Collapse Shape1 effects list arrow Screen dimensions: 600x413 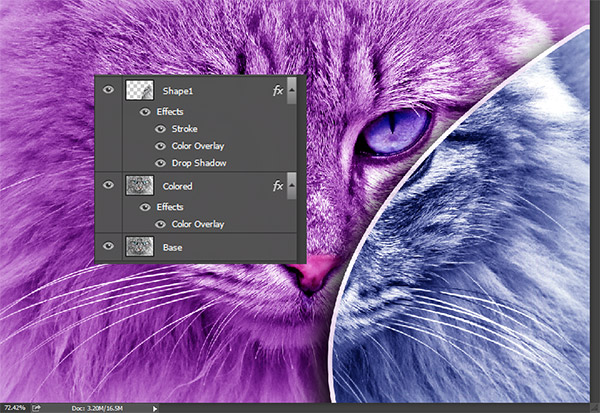click(291, 90)
